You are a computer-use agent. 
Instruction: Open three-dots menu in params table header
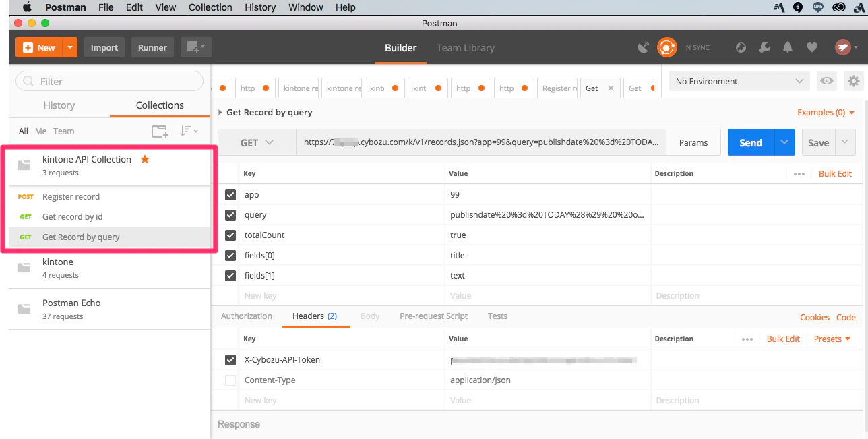(799, 173)
